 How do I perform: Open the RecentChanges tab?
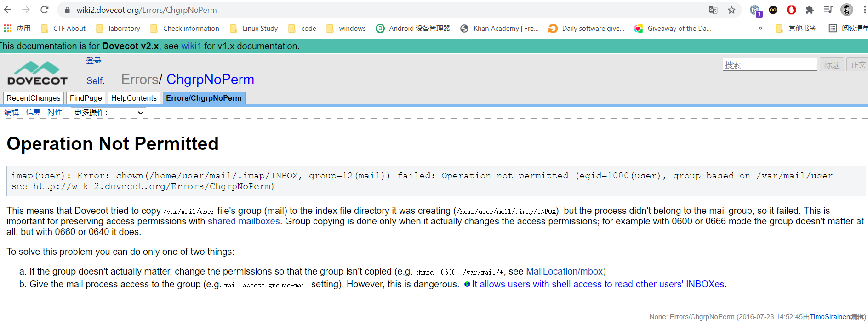(x=33, y=98)
